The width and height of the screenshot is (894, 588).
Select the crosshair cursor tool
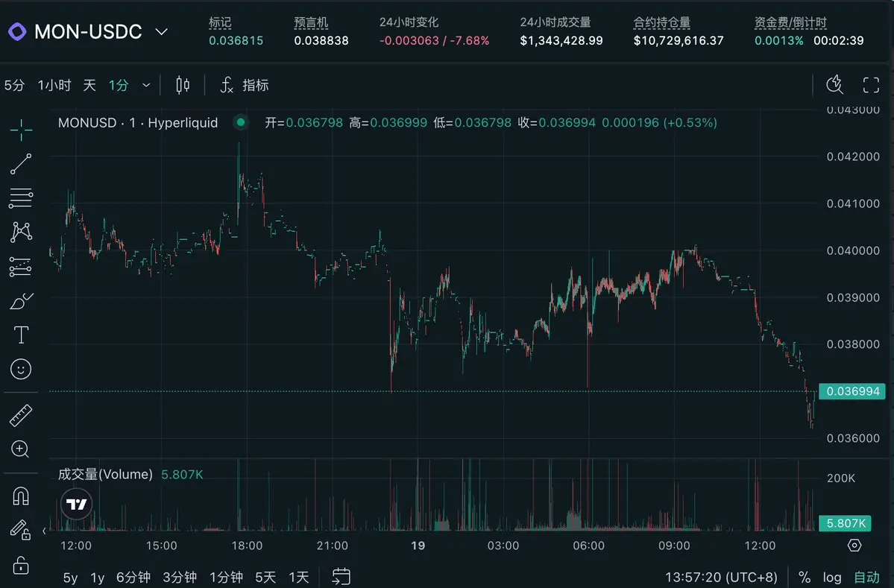tap(21, 130)
